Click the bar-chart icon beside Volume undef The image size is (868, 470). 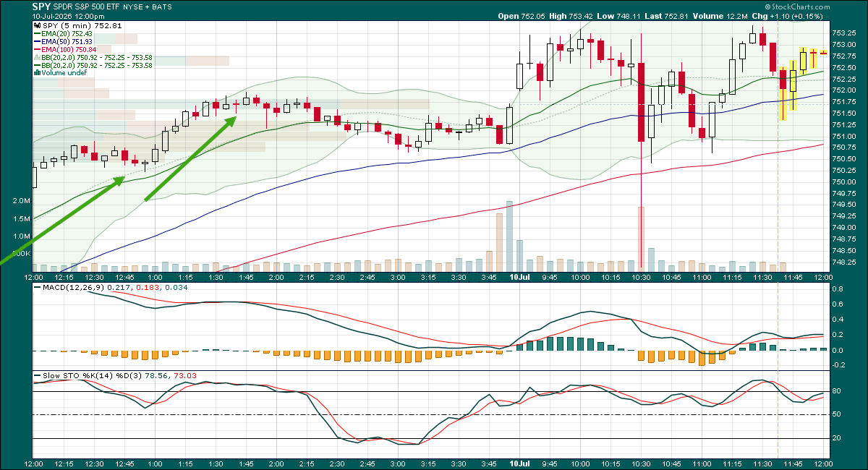point(38,73)
